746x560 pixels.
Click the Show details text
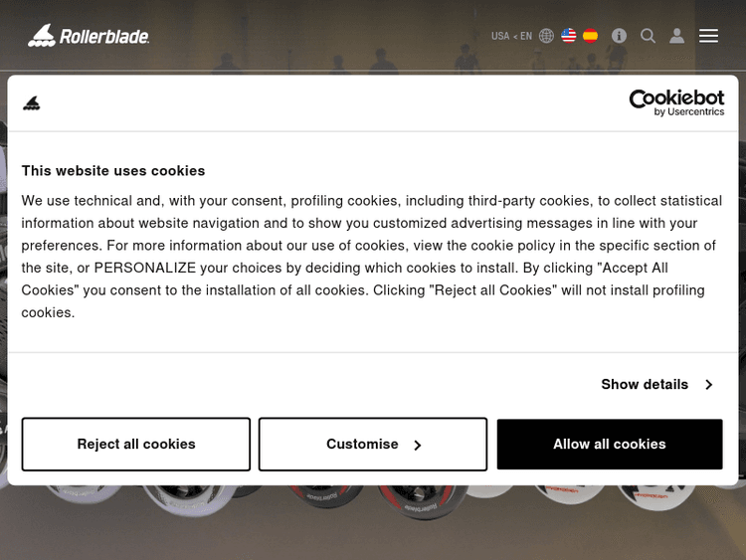(644, 385)
